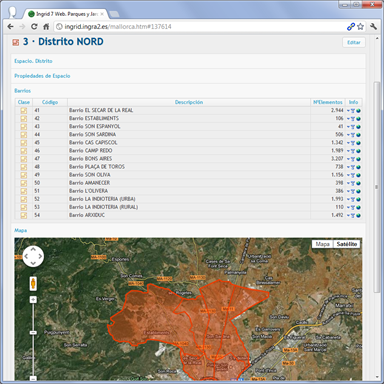The image size is (384, 384).
Task: Switch map to Mapa view
Action: click(x=322, y=244)
